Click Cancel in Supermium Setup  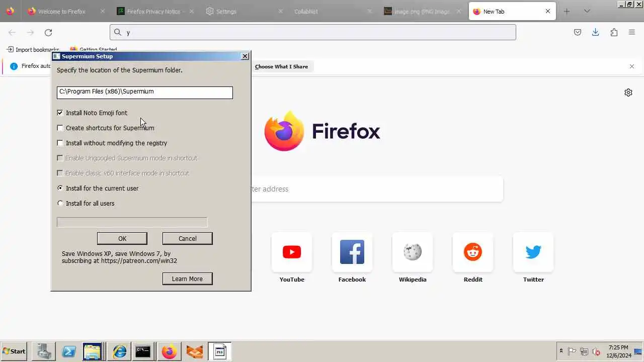pos(188,238)
